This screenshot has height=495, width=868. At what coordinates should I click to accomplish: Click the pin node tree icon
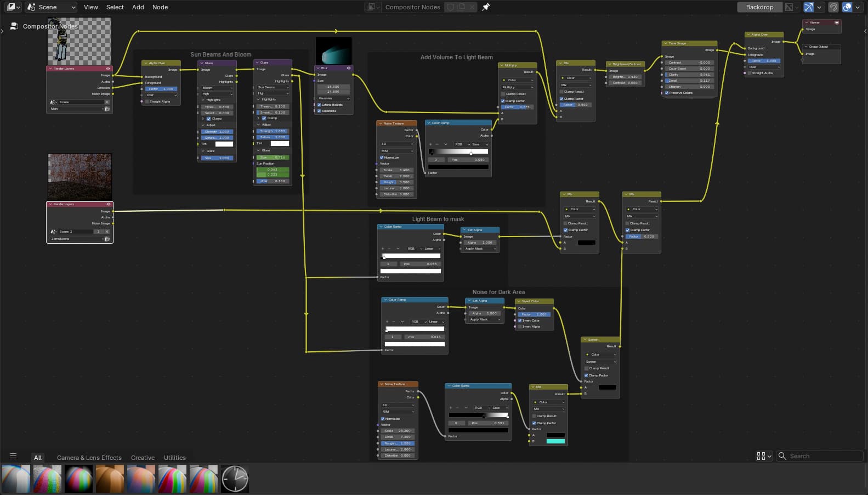[485, 7]
